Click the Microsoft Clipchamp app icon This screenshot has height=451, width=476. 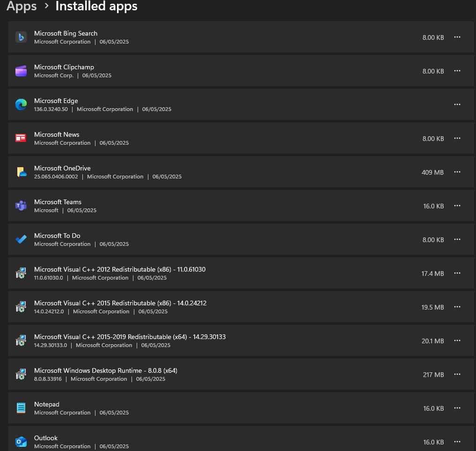coord(21,71)
